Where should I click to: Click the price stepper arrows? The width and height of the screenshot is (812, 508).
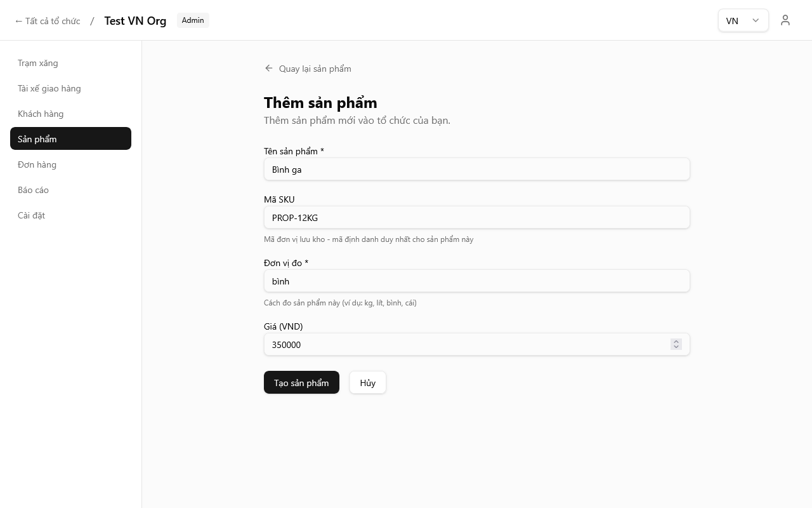tap(676, 344)
